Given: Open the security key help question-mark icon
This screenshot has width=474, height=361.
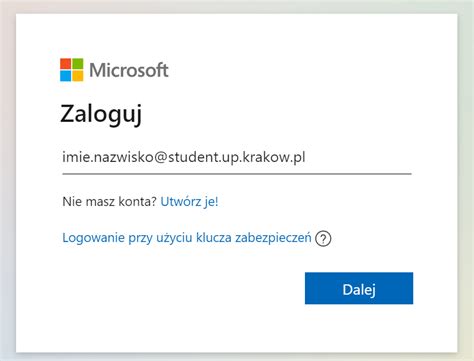Looking at the screenshot, I should [x=323, y=239].
